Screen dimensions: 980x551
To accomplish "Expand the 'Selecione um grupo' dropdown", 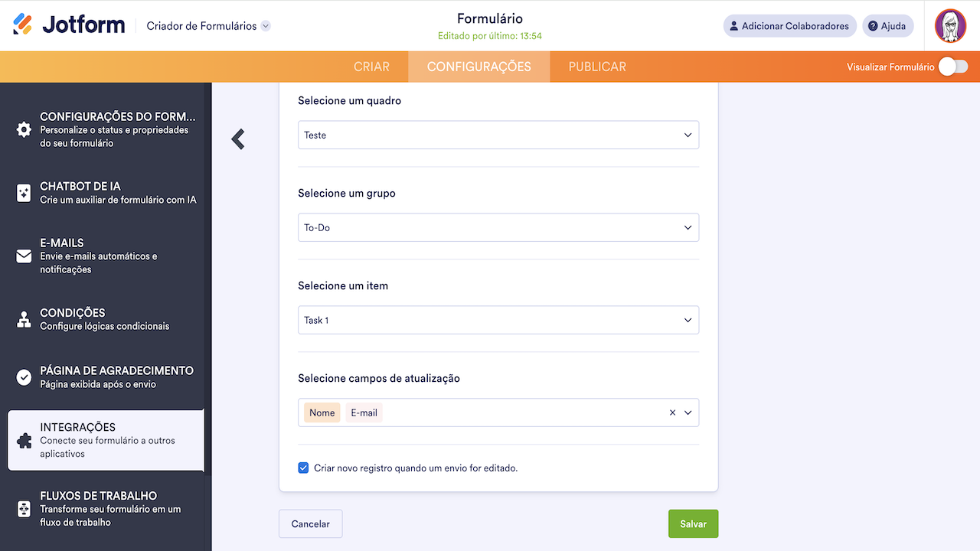I will (x=498, y=228).
